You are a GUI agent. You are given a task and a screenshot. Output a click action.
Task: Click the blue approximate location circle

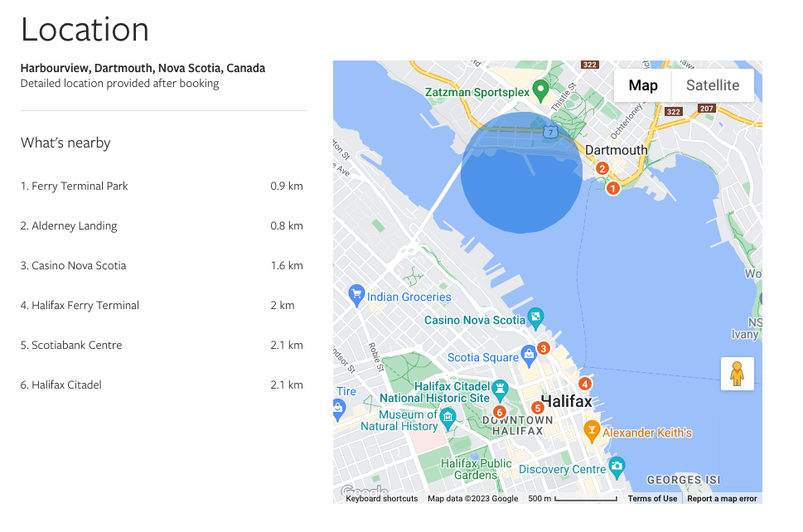521,172
